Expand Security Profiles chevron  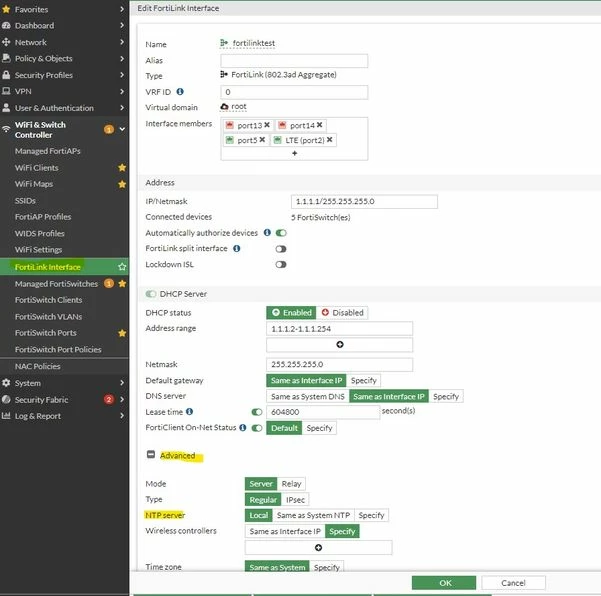(x=122, y=75)
